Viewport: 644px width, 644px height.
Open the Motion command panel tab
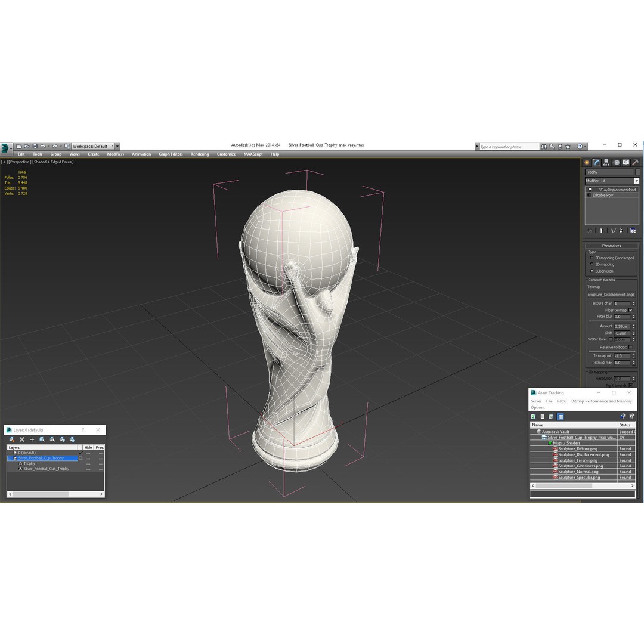click(x=616, y=163)
